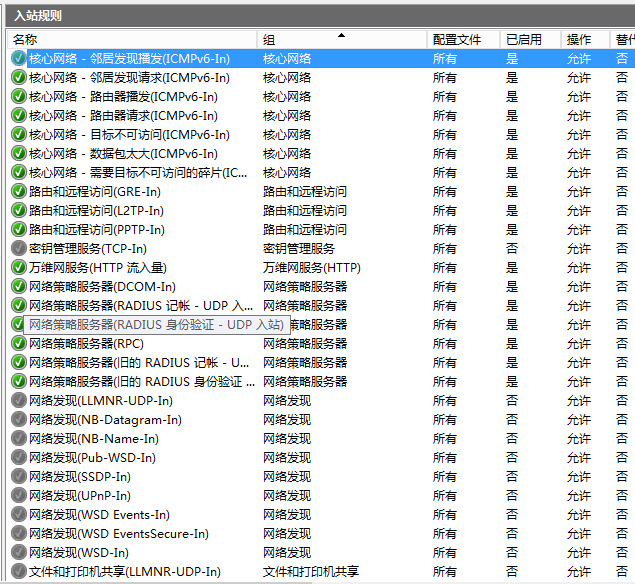The width and height of the screenshot is (635, 584).
Task: Click the 文件和打印机共享 group cell
Action: pyautogui.click(x=311, y=572)
